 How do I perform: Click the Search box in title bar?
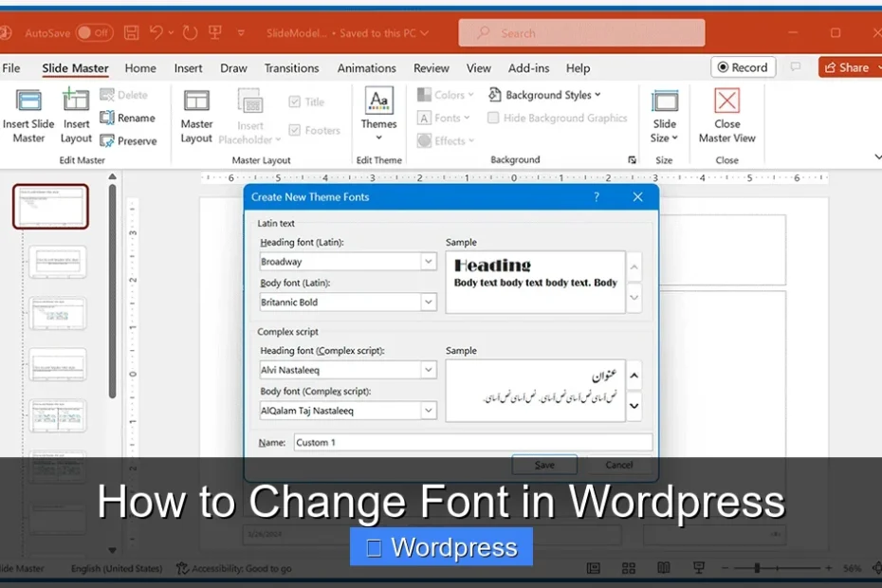tap(581, 32)
